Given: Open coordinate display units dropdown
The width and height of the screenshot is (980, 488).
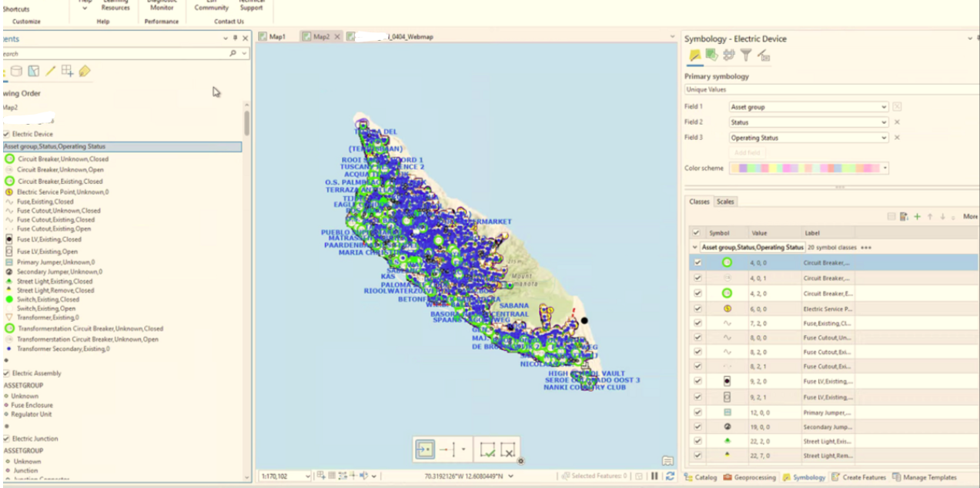Looking at the screenshot, I should pos(510,476).
